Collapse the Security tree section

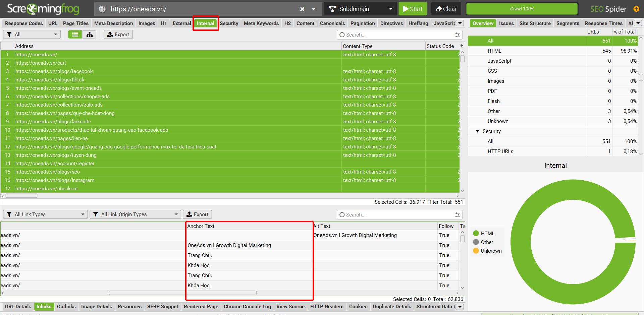click(477, 131)
